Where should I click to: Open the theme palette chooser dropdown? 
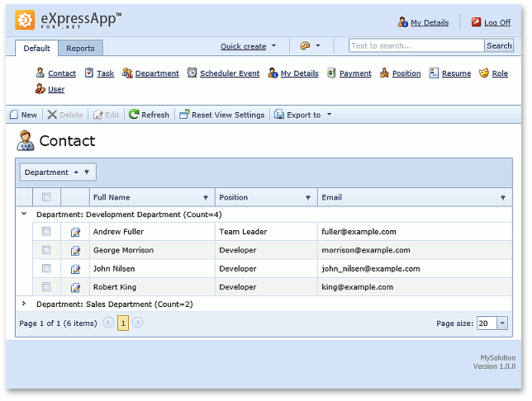[310, 46]
